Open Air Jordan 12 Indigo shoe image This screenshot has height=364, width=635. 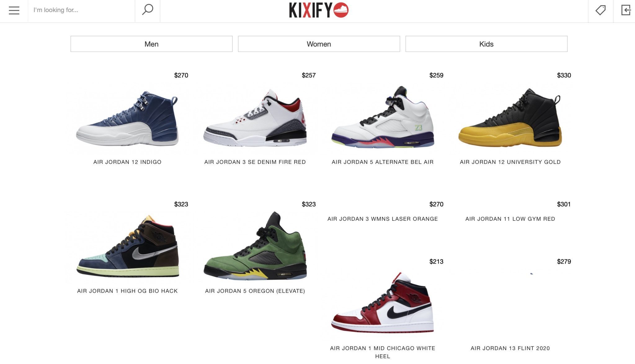[x=127, y=118]
